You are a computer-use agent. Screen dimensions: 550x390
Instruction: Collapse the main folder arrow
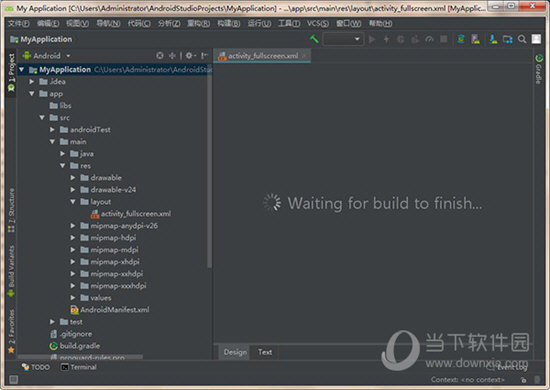tap(52, 142)
